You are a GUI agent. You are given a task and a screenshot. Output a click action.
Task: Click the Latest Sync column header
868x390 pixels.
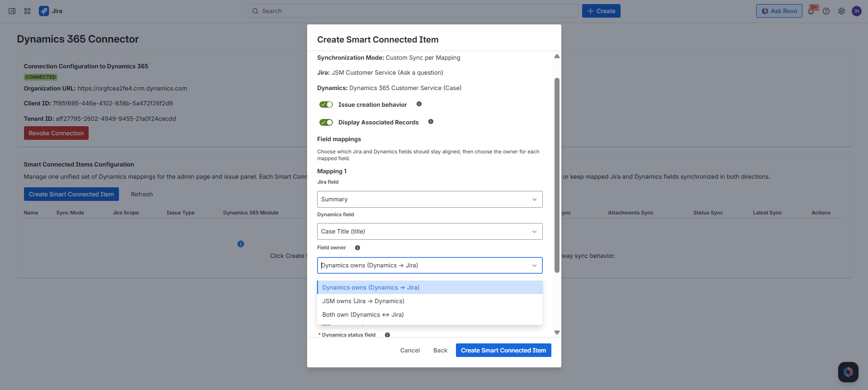click(767, 213)
